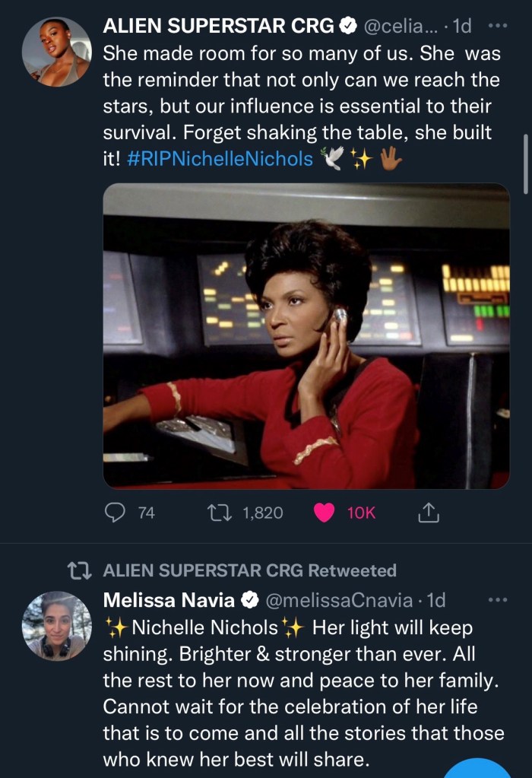The image size is (532, 778).
Task: Click the retweet icon above Melissa's tweet
Action: pos(78,570)
